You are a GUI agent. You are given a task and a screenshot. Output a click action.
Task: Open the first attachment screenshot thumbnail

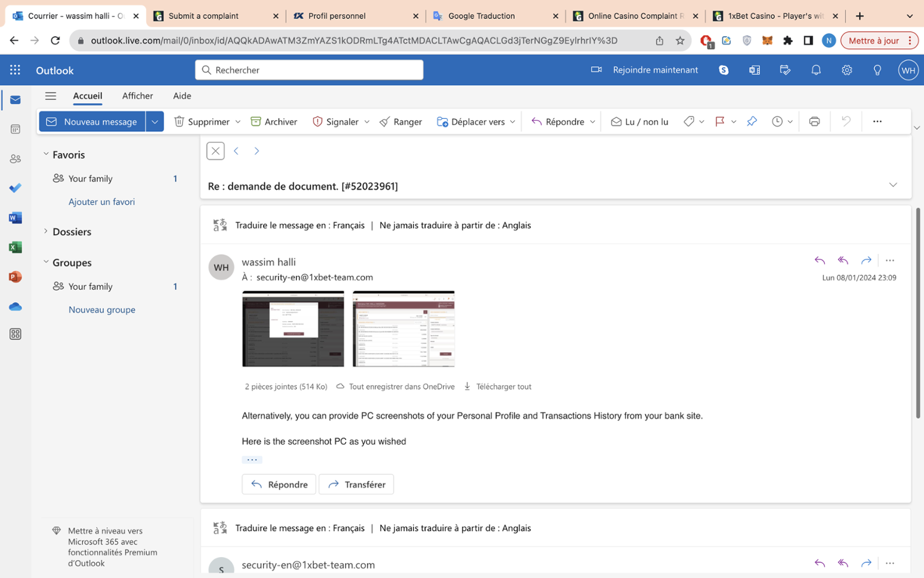coord(293,329)
